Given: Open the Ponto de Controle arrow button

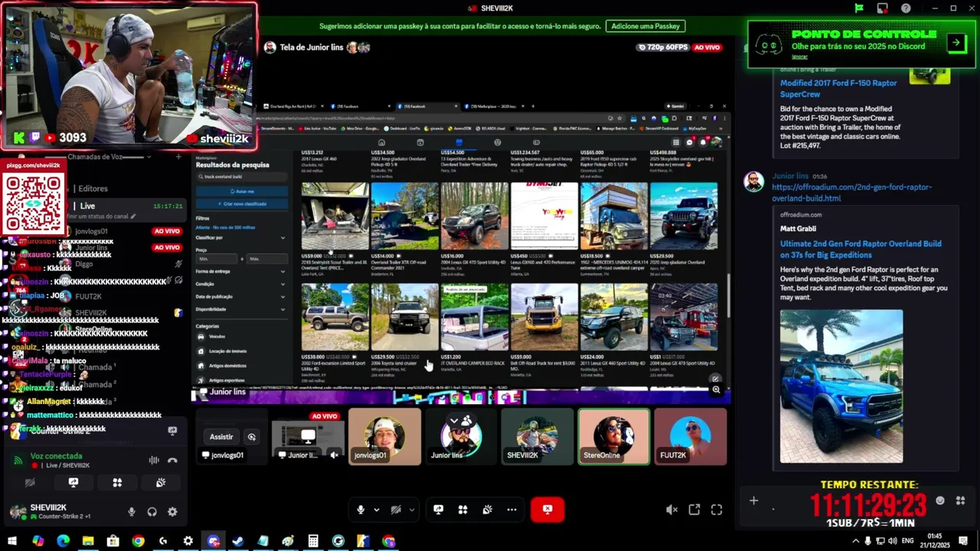Looking at the screenshot, I should (956, 43).
